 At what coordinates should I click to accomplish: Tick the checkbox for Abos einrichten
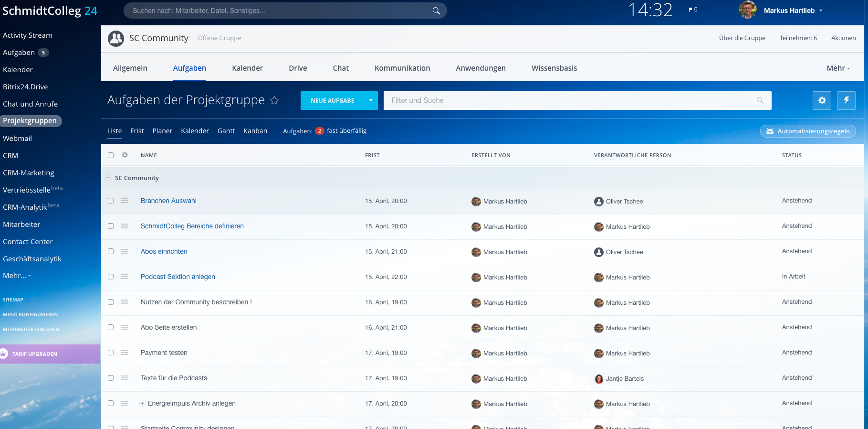[x=111, y=251]
